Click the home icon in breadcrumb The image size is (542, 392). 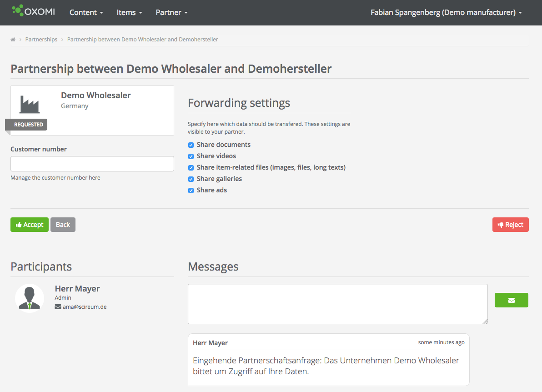(13, 40)
